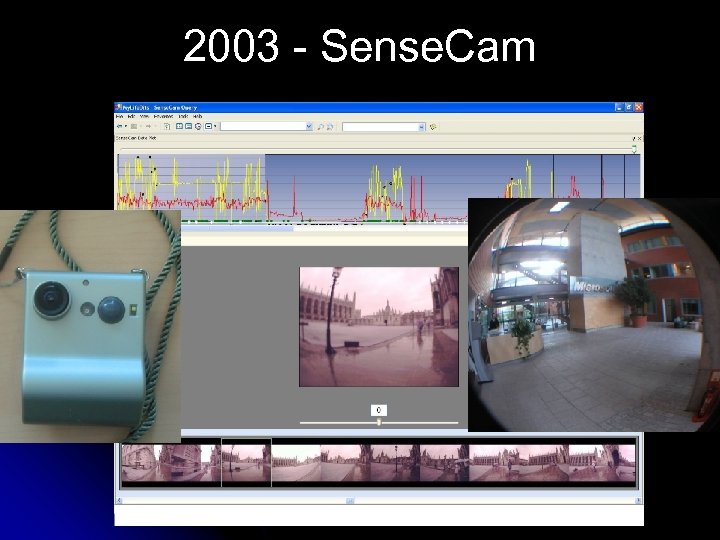Open the Favorites menu
This screenshot has height=540, width=720.
pos(163,116)
